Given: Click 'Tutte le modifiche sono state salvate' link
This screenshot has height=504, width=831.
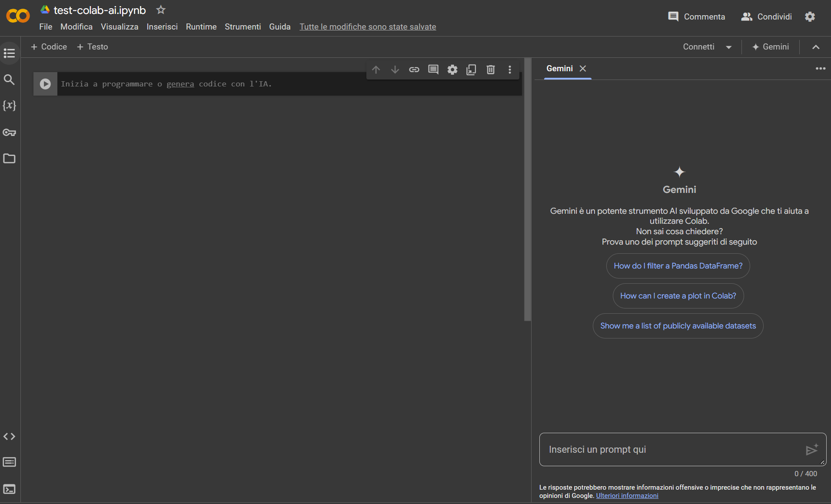Looking at the screenshot, I should [x=368, y=27].
